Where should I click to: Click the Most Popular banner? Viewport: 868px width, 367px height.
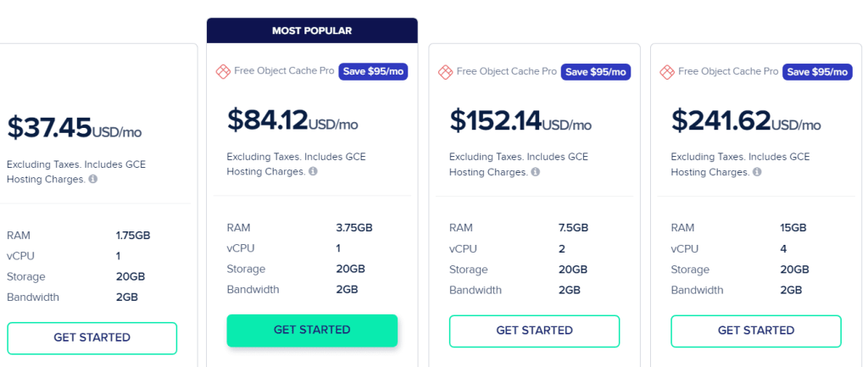tap(312, 31)
